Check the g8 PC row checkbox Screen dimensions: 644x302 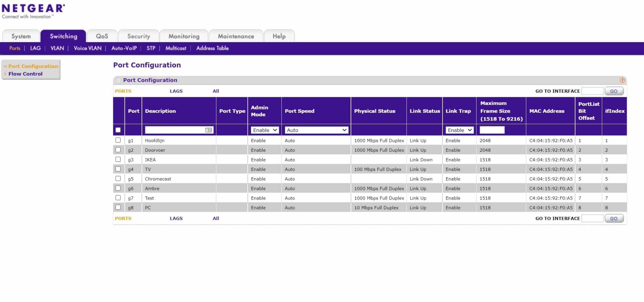tap(118, 207)
